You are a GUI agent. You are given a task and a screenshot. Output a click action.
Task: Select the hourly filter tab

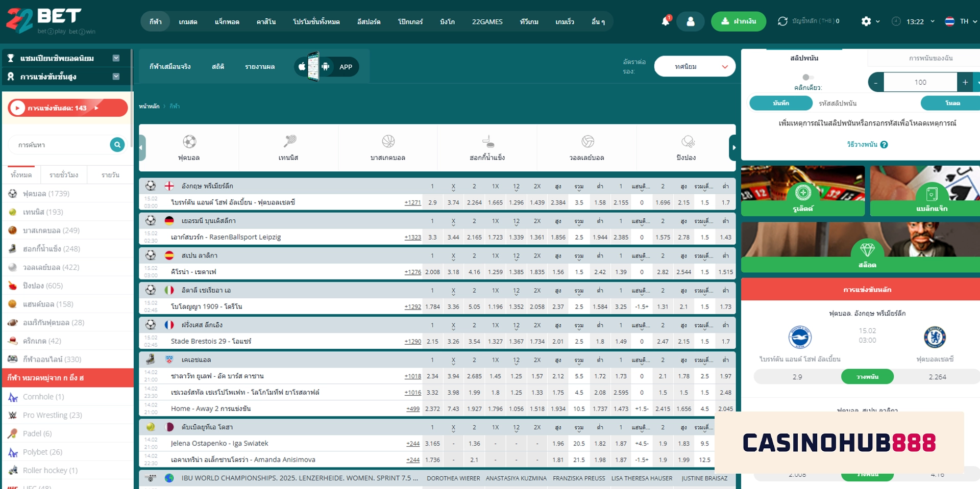coord(64,175)
